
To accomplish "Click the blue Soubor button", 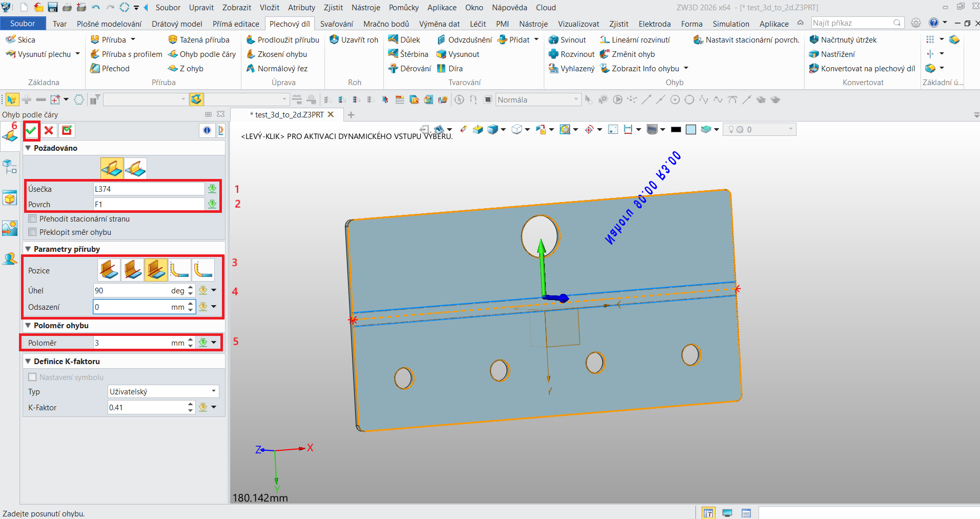I will click(x=23, y=24).
